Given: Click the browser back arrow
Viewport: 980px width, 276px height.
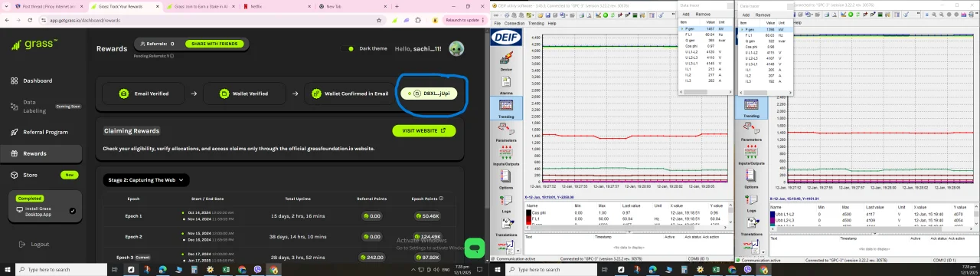Looking at the screenshot, I should [x=6, y=20].
